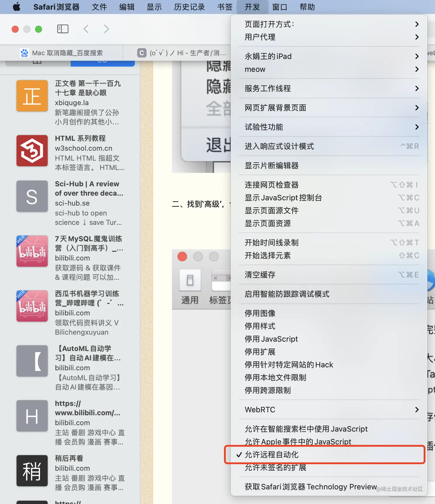The width and height of the screenshot is (435, 504).
Task: Open the red w3school logo thumbnail
Action: click(x=32, y=151)
